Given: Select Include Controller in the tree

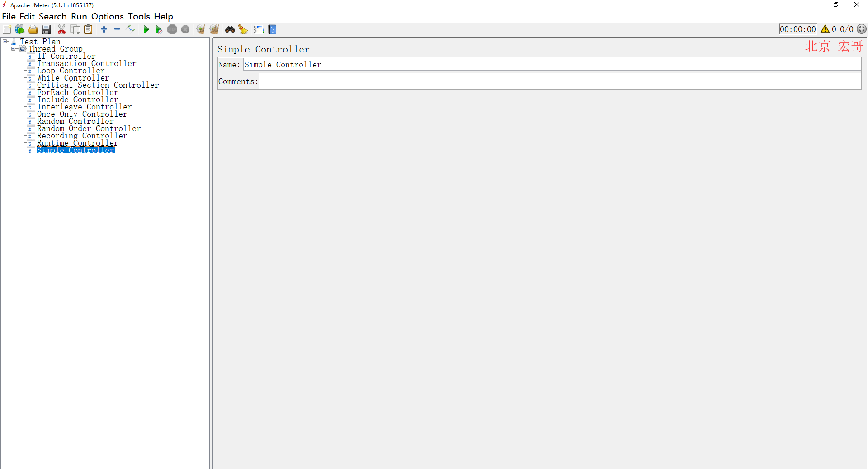Looking at the screenshot, I should point(78,99).
